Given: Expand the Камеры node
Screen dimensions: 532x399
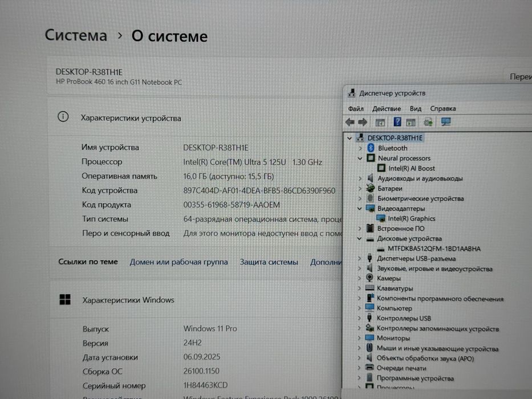Looking at the screenshot, I should click(x=359, y=279).
